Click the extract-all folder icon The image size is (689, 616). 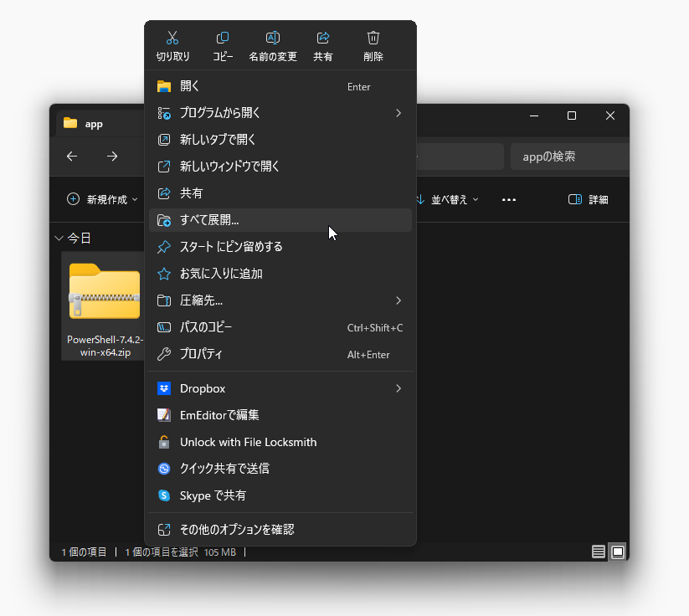click(x=164, y=220)
